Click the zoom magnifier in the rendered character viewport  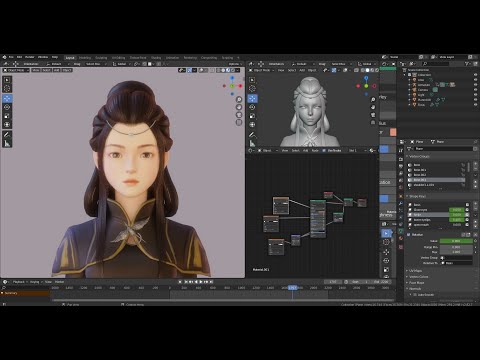pos(239,99)
